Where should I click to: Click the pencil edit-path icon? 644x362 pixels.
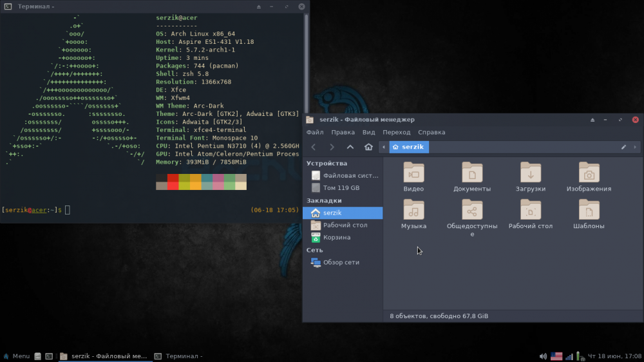[x=623, y=147]
